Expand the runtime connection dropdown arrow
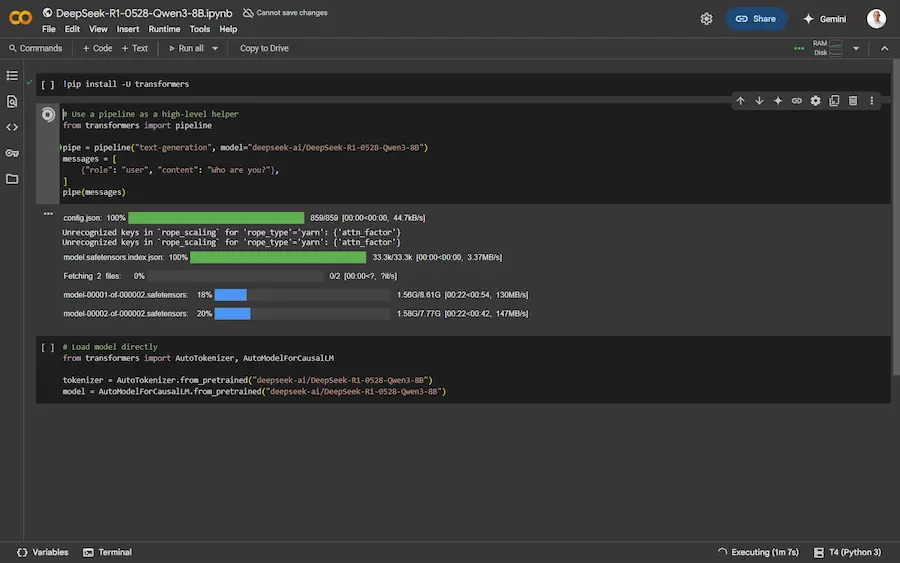 point(856,48)
